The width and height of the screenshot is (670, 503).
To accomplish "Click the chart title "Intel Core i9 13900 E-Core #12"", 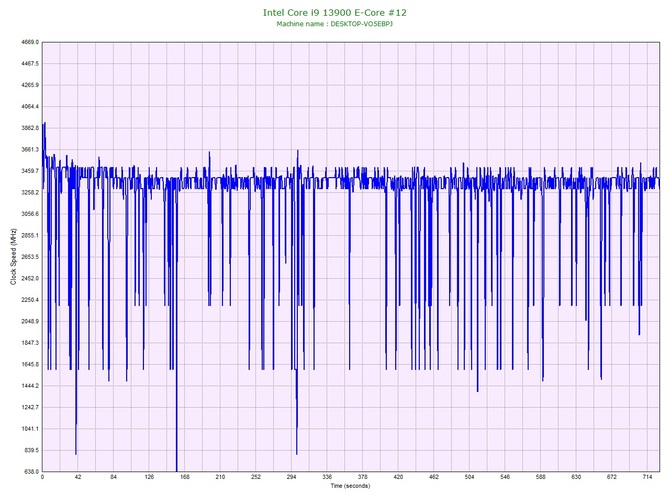I will (335, 13).
